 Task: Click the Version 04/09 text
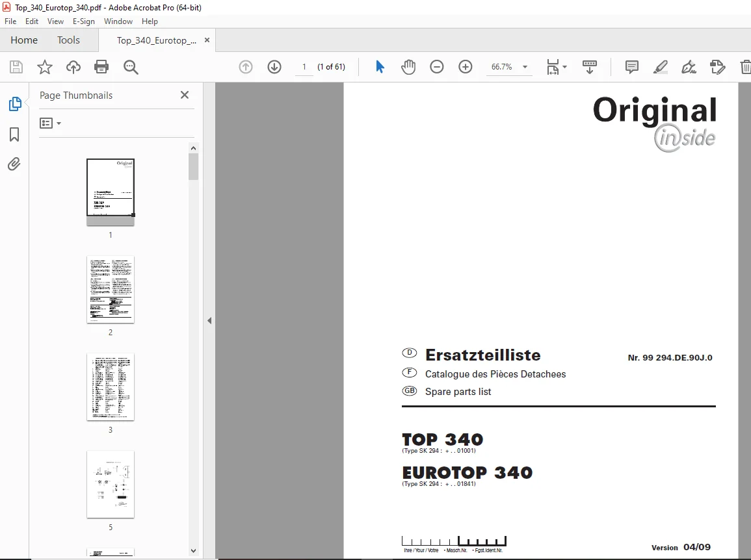pos(681,547)
